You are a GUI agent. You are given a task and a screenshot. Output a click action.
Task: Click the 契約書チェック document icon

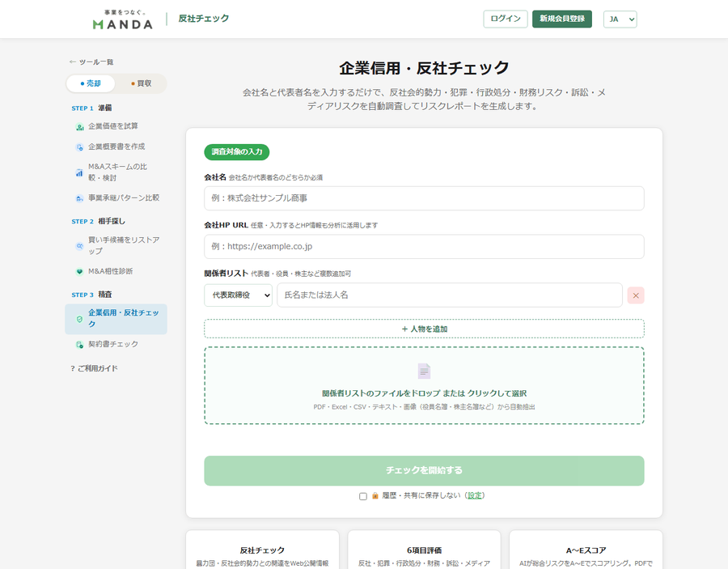click(x=79, y=345)
